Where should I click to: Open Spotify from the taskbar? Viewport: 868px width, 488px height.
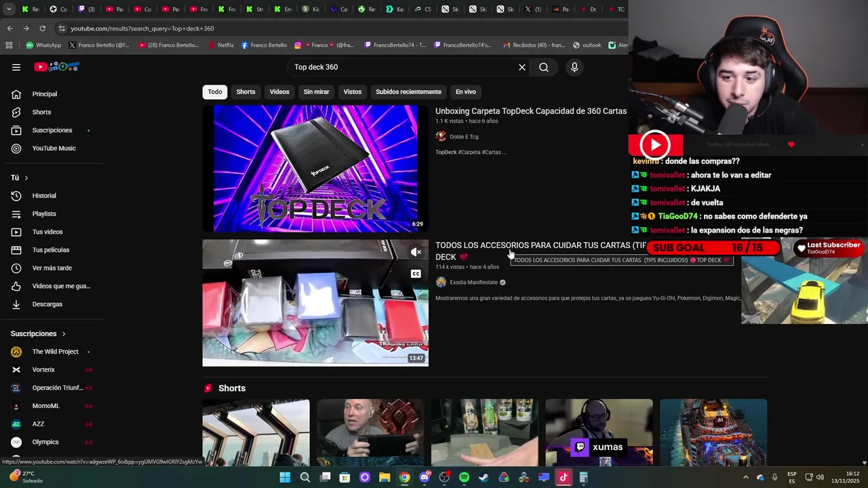[x=464, y=477]
